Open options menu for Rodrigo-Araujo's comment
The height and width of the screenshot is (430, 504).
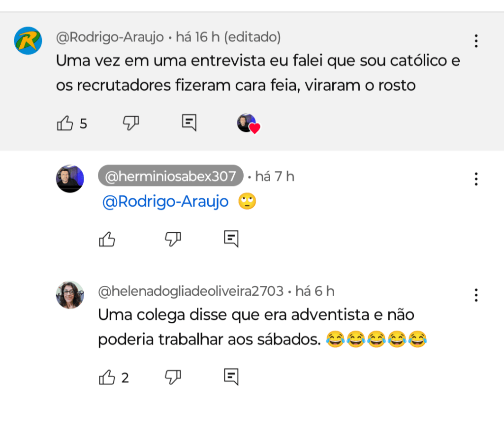tap(476, 41)
